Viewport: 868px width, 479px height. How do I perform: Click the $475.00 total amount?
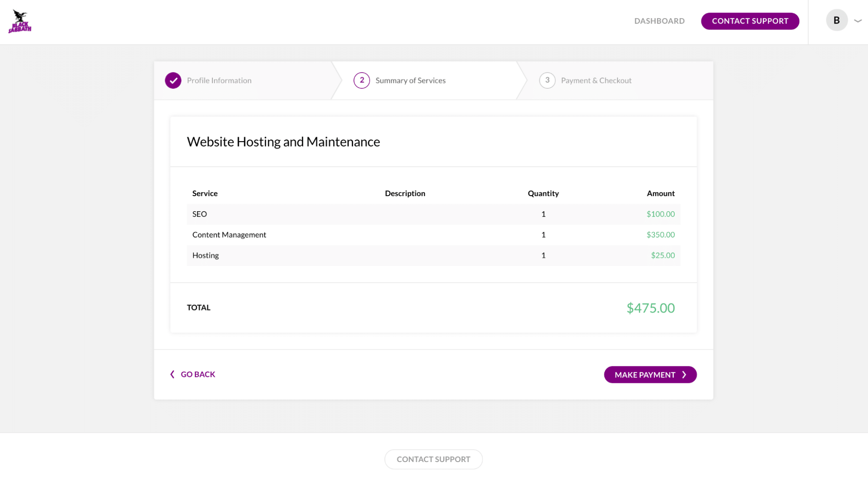click(650, 308)
